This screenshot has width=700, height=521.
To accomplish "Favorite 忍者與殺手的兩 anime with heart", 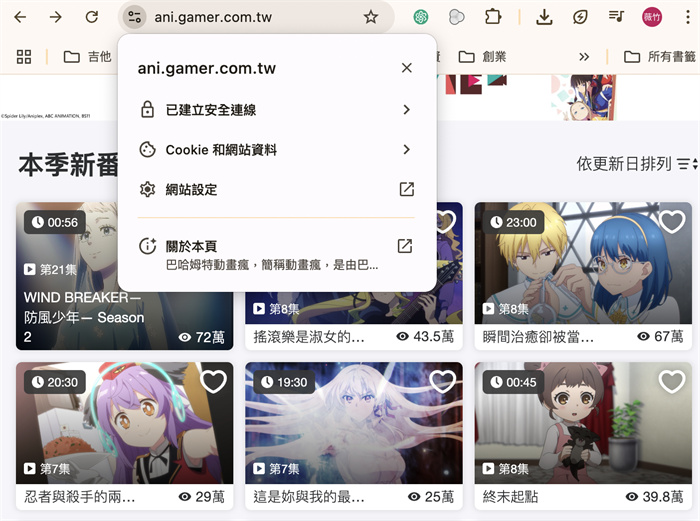I will click(213, 381).
